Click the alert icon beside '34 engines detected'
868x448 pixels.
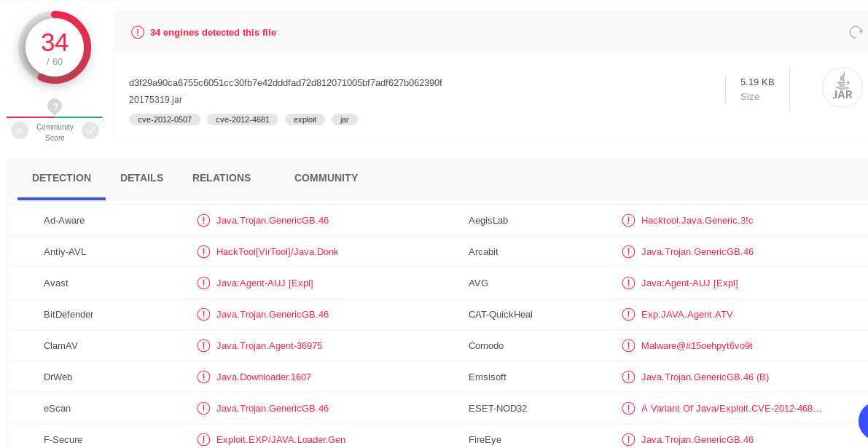(137, 33)
